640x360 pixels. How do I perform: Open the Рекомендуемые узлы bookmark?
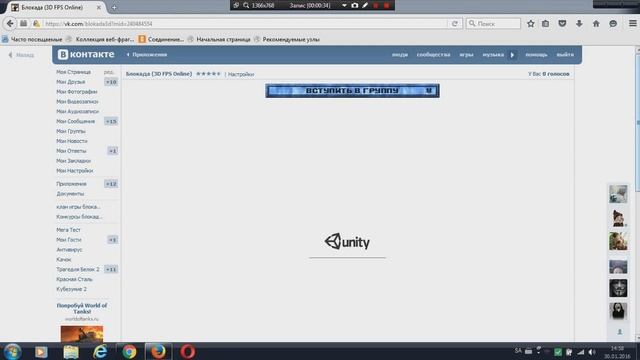tap(287, 40)
